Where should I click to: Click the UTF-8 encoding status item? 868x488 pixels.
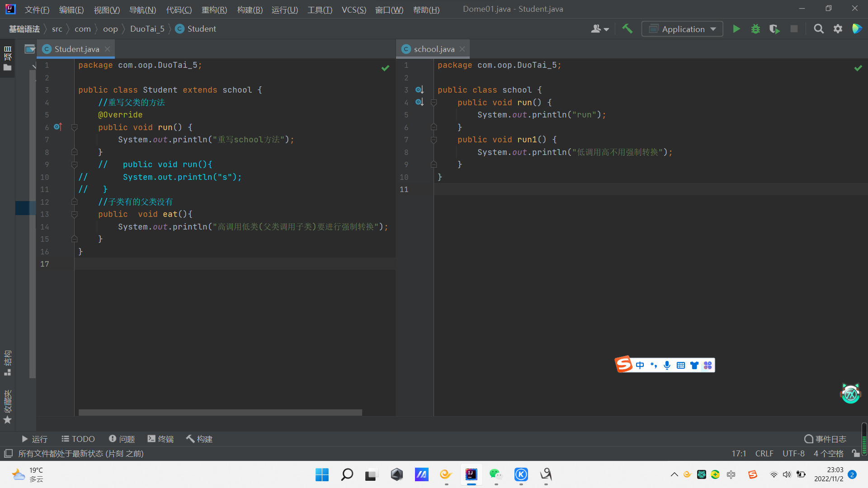click(793, 453)
